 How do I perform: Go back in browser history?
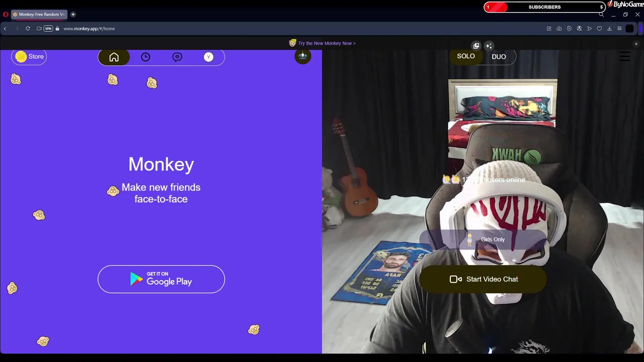(x=5, y=29)
